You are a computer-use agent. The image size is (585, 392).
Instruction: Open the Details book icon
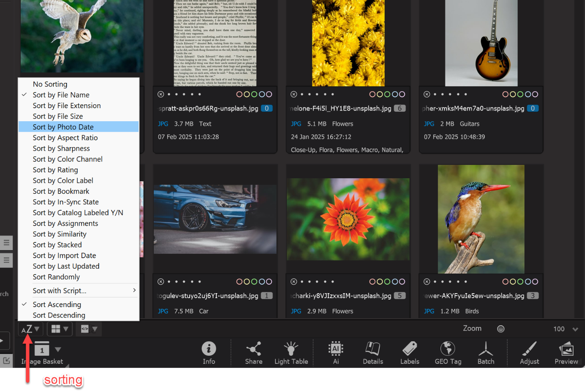(373, 348)
